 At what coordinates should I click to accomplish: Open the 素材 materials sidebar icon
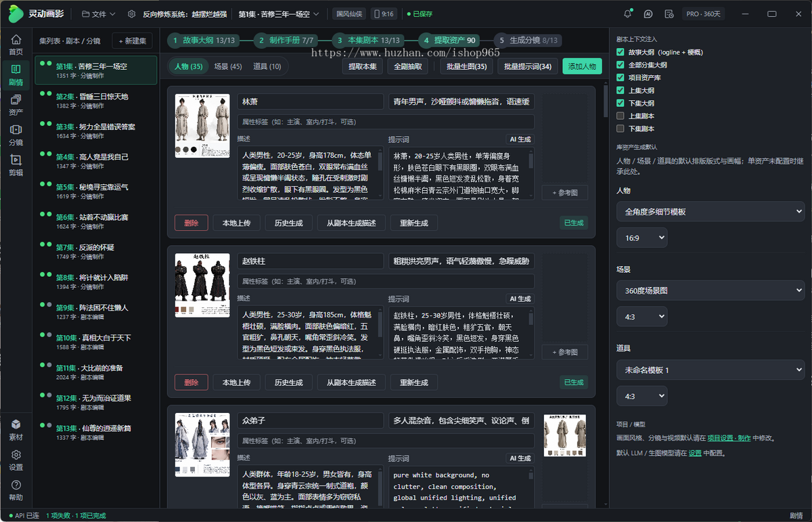(x=16, y=430)
